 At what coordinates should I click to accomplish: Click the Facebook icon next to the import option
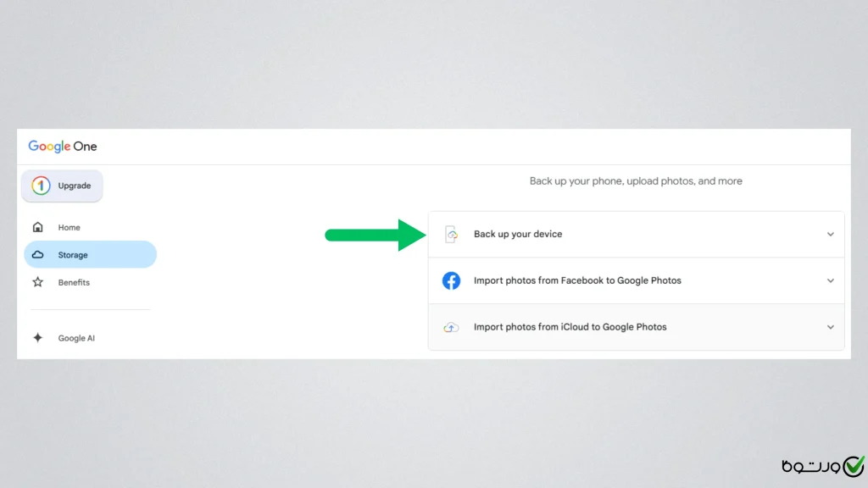pyautogui.click(x=451, y=280)
